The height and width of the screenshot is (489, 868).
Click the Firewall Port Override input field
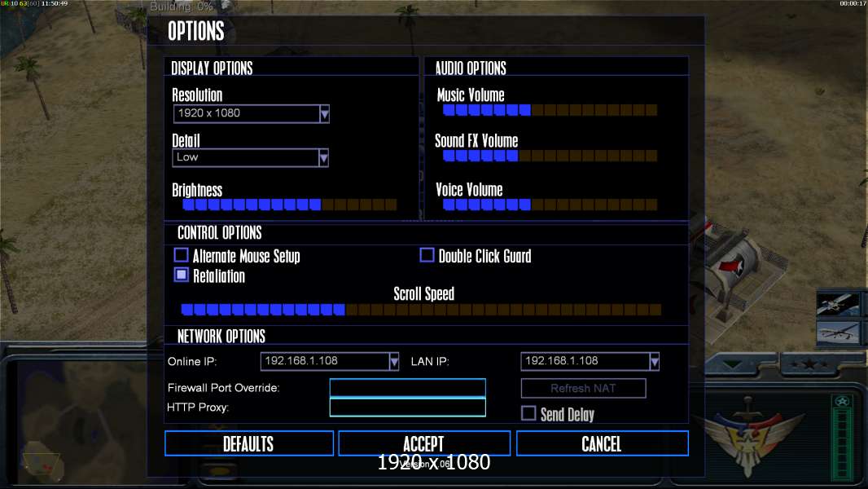pyautogui.click(x=407, y=388)
